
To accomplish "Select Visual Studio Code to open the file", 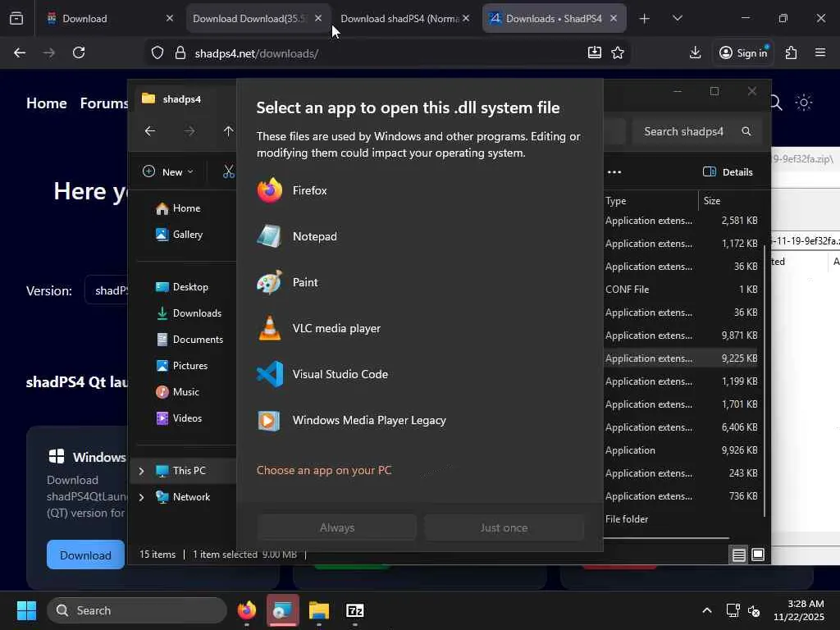I will [419, 374].
